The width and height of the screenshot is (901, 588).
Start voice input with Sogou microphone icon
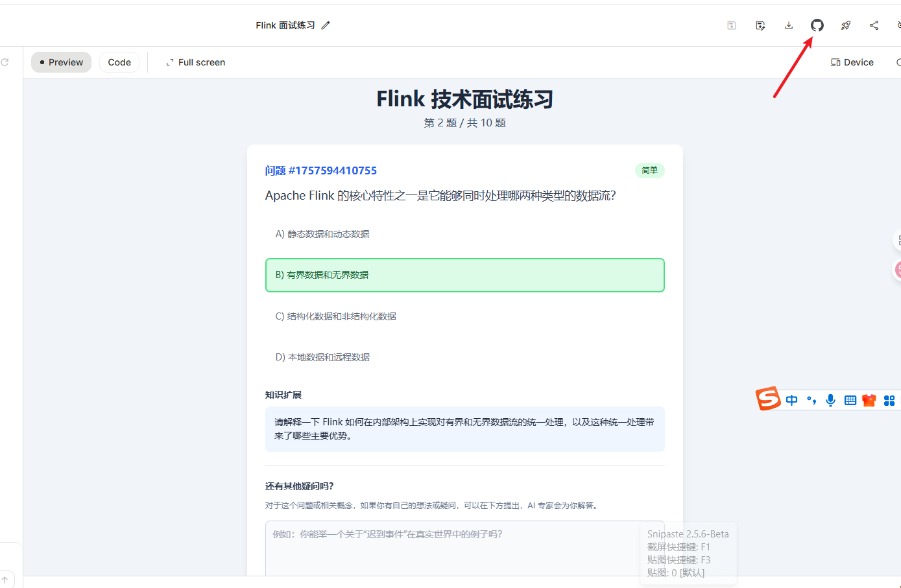[830, 400]
